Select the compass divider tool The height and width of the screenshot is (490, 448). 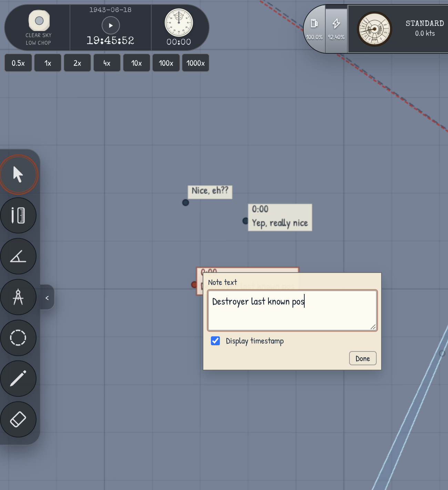click(x=18, y=297)
